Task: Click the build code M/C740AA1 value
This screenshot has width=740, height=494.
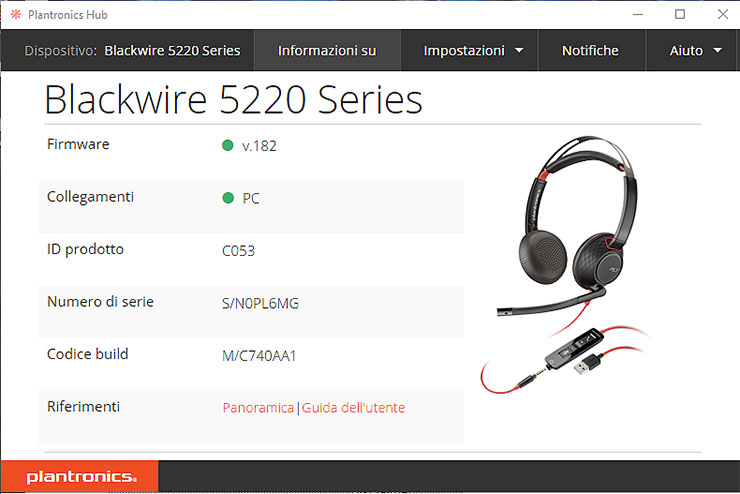Action: [259, 356]
